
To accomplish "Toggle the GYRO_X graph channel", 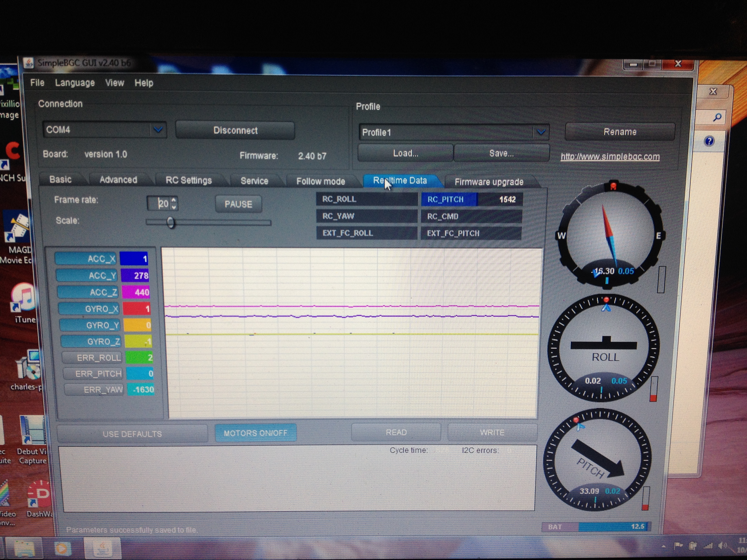I will (x=89, y=309).
